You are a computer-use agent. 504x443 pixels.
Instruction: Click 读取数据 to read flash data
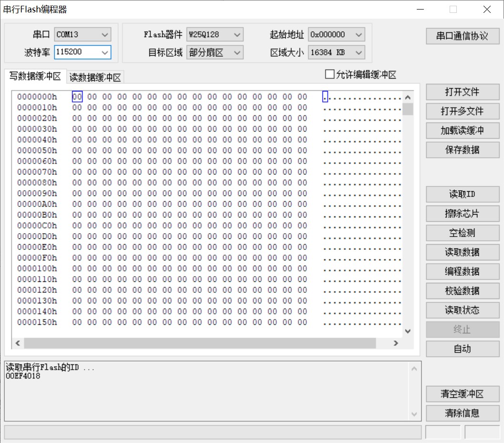tap(462, 252)
